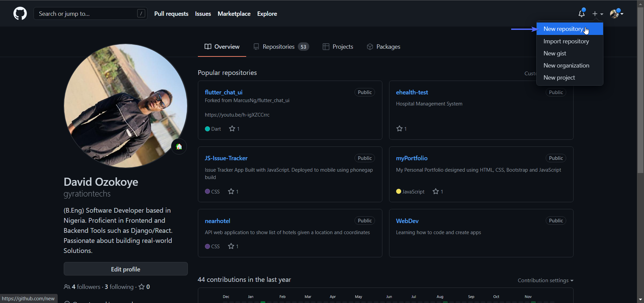This screenshot has height=303, width=644.
Task: Open flutter_chat_ui repository
Action: pos(224,92)
